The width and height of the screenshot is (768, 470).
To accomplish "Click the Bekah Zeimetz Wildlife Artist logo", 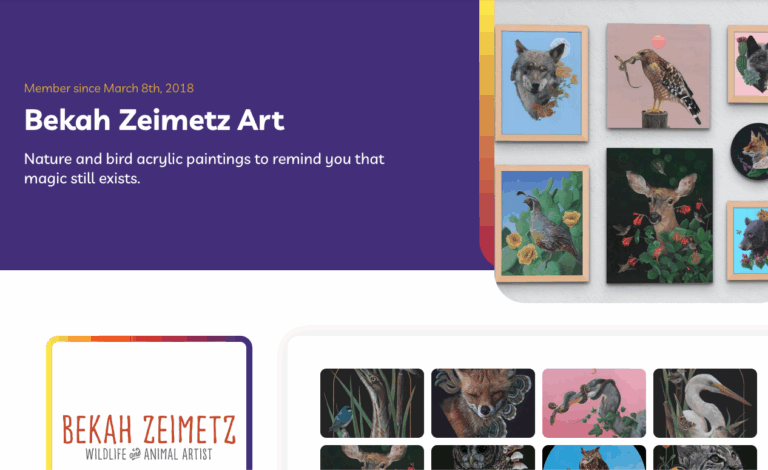I will (x=149, y=437).
